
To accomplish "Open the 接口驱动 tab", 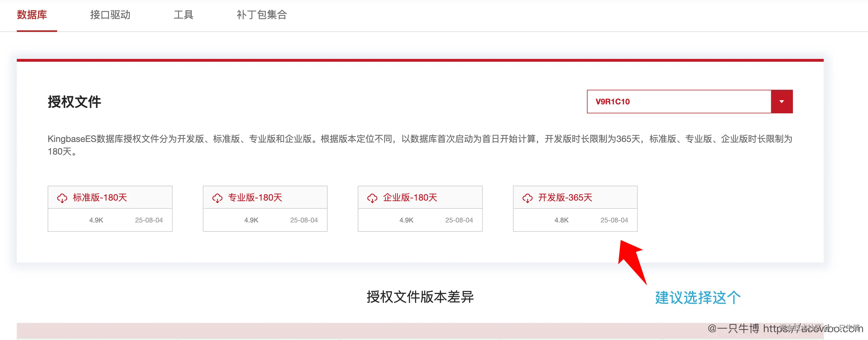I will pos(110,15).
